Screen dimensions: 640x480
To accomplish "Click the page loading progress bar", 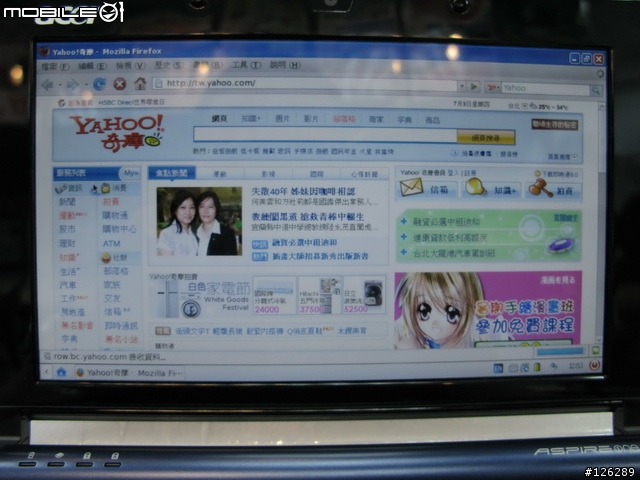I will pos(560,351).
